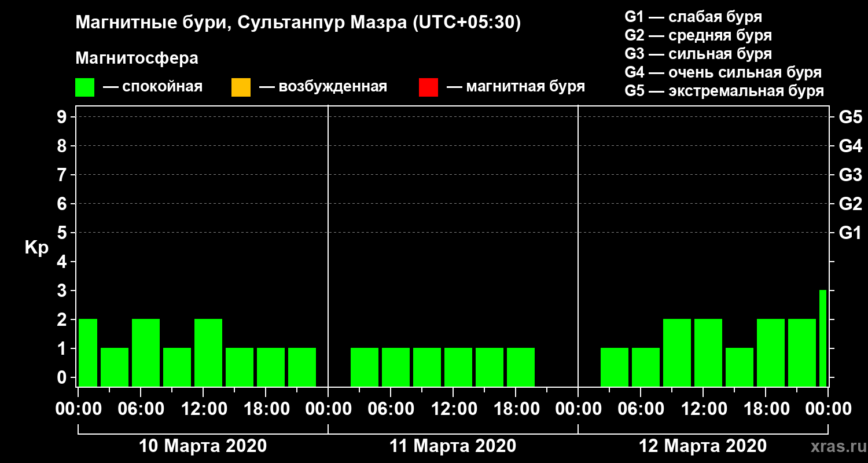The image size is (868, 463).
Task: Click the G3 right axis label
Action: click(850, 175)
